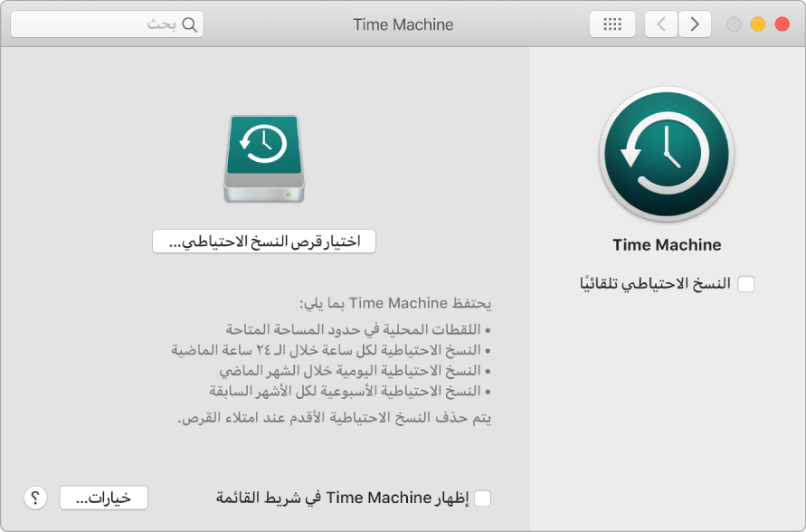Screen dimensions: 806x532
Task: Click the Time Machine window title
Action: tap(403, 24)
